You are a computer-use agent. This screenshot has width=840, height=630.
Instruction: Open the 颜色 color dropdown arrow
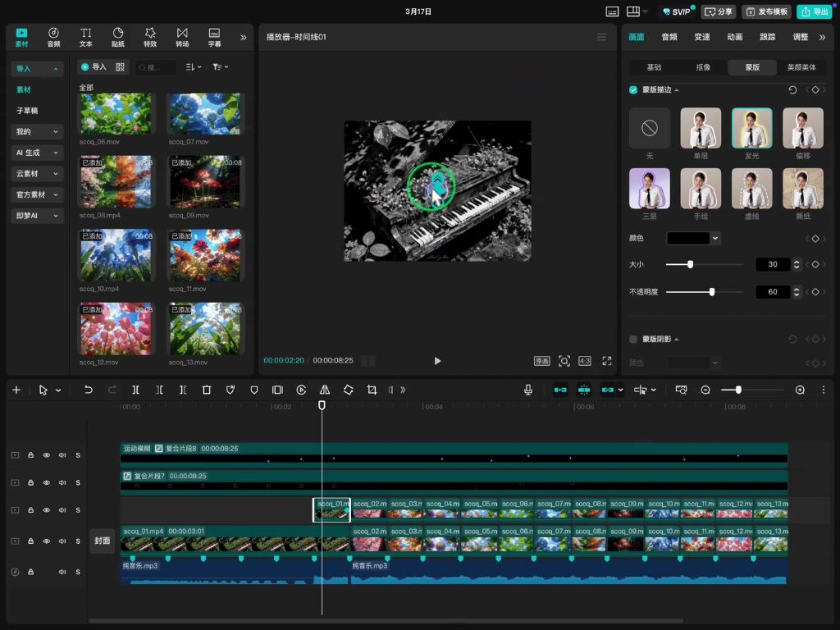[715, 238]
